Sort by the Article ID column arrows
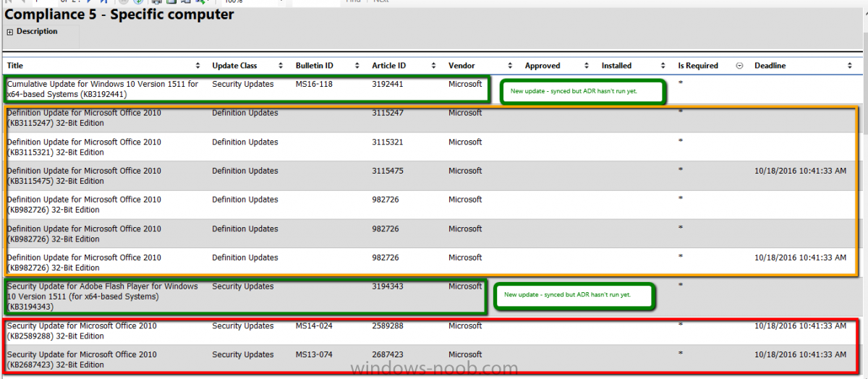868x379 pixels. (x=434, y=66)
